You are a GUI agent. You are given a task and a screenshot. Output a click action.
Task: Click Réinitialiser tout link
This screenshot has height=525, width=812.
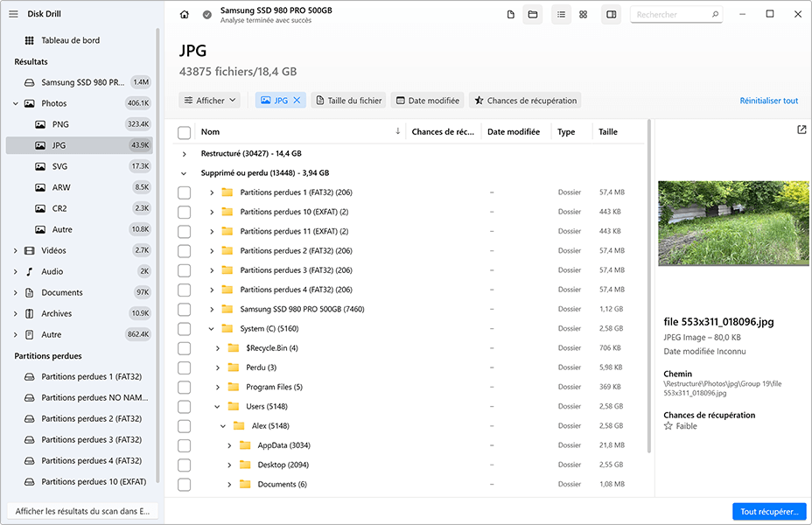[768, 101]
